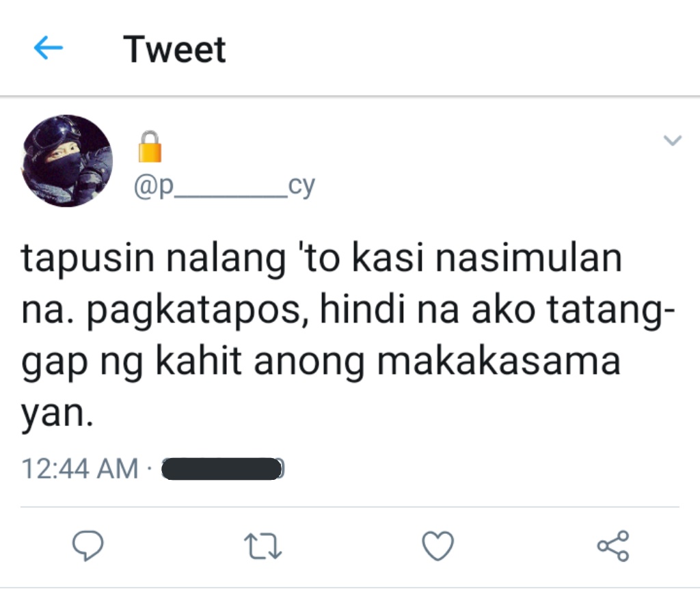700x592 pixels.
Task: Like the tweet with the heart
Action: (x=438, y=546)
